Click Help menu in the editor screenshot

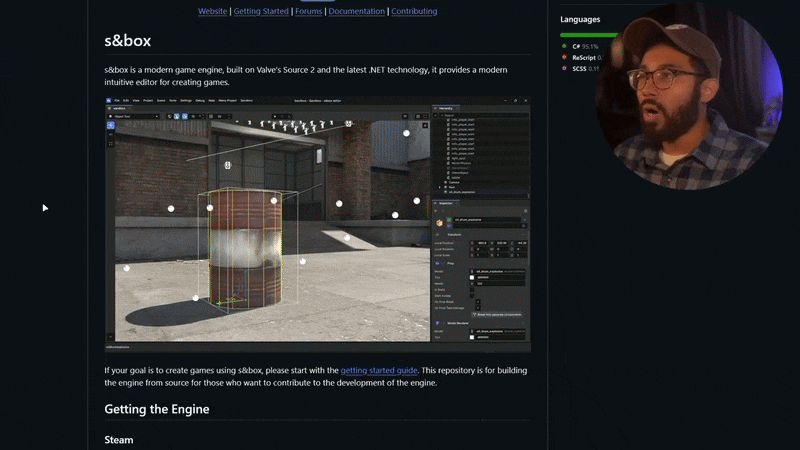coord(212,101)
